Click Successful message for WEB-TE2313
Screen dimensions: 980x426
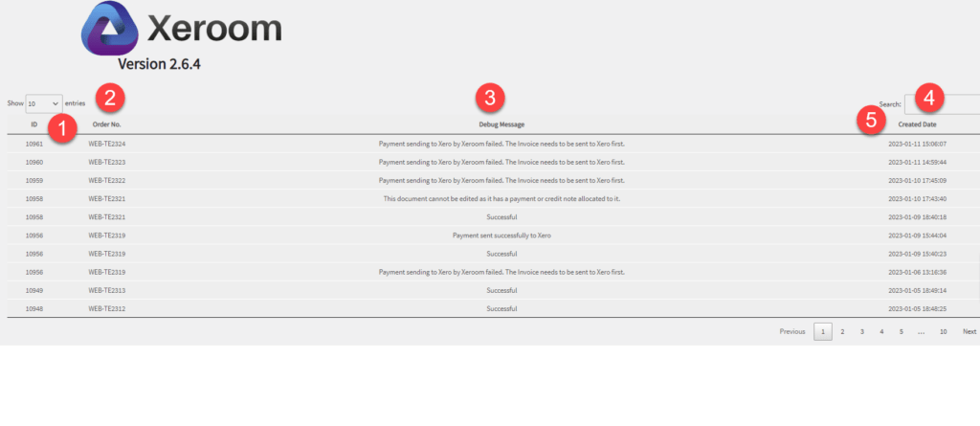pyautogui.click(x=501, y=290)
